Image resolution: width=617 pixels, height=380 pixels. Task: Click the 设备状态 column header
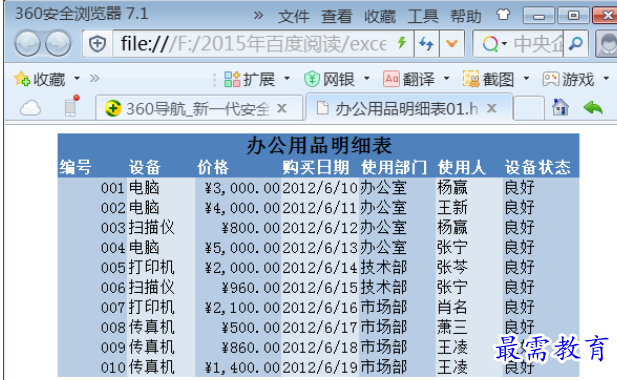click(x=538, y=167)
